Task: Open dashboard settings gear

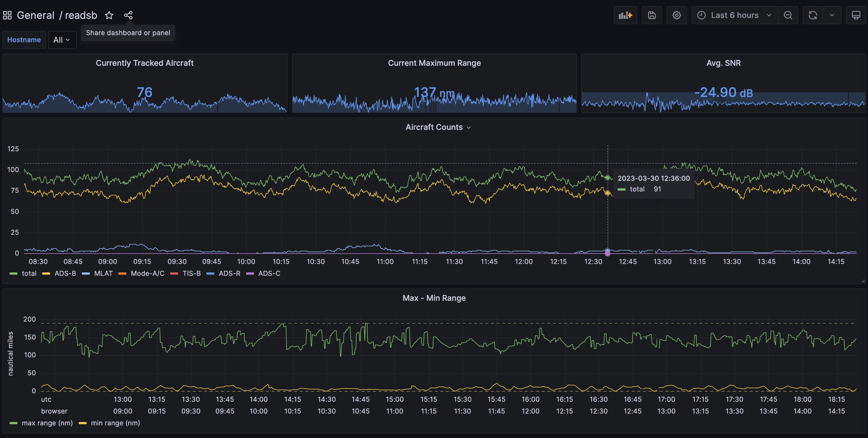Action: pos(676,15)
